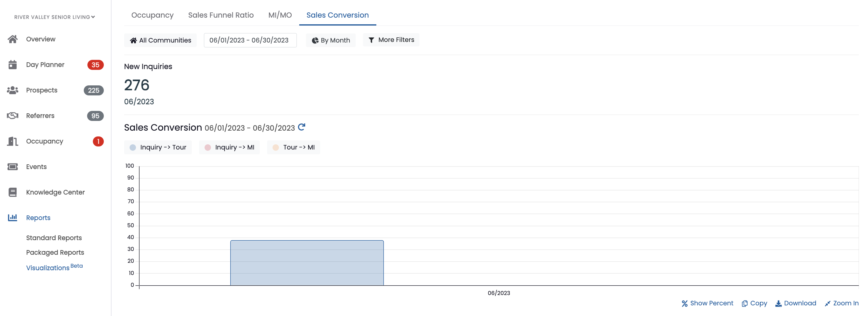Viewport: 868px width, 316px height.
Task: Click the Inquiry -> Tour blue bar
Action: (307, 263)
